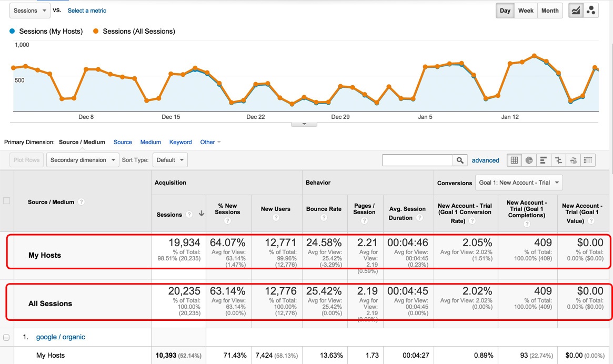Switch to the line chart view icon

pos(576,11)
